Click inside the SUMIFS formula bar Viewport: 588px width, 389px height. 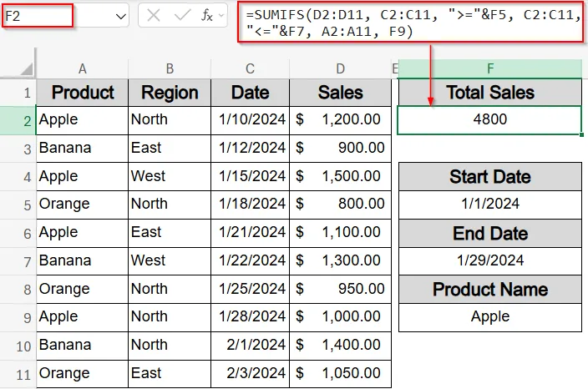tap(412, 23)
